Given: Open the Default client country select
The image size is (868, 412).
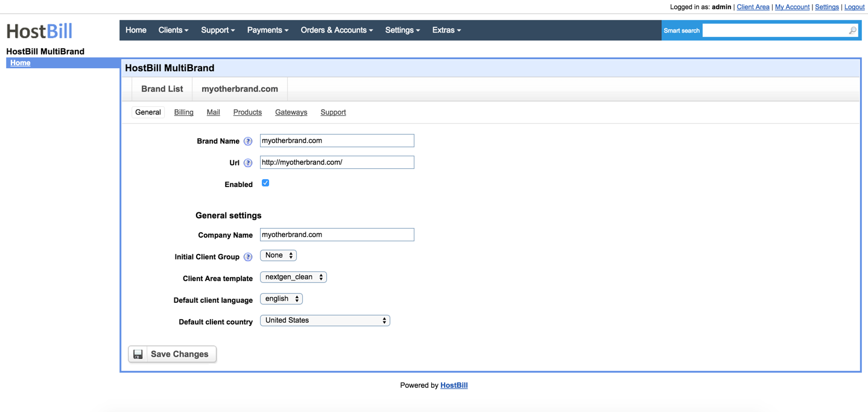Looking at the screenshot, I should pos(325,320).
